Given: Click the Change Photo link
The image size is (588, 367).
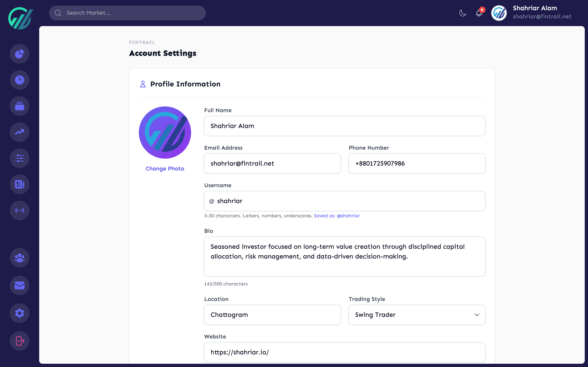Looking at the screenshot, I should click(165, 168).
